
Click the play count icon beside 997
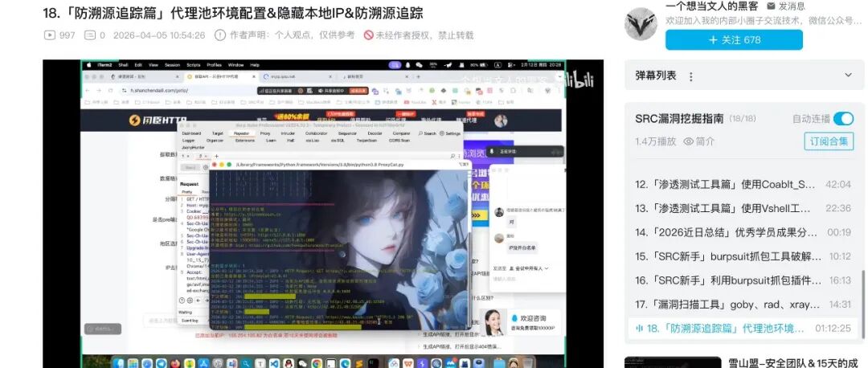[x=49, y=35]
